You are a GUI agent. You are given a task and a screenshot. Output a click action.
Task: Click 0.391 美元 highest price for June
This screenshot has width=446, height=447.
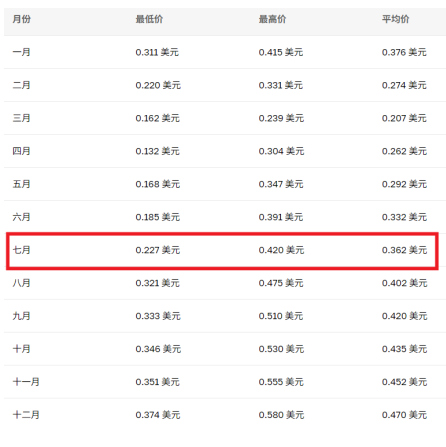(281, 217)
